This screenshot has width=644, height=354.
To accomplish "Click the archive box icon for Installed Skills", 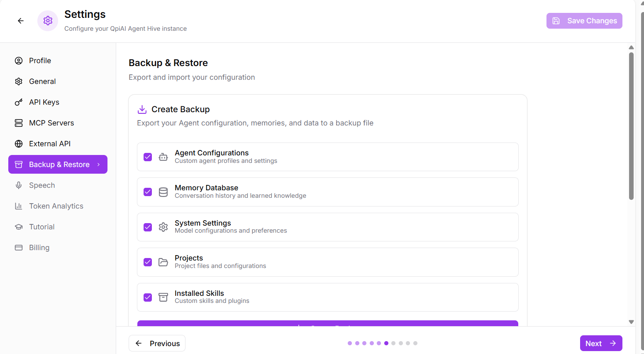I will 163,297.
